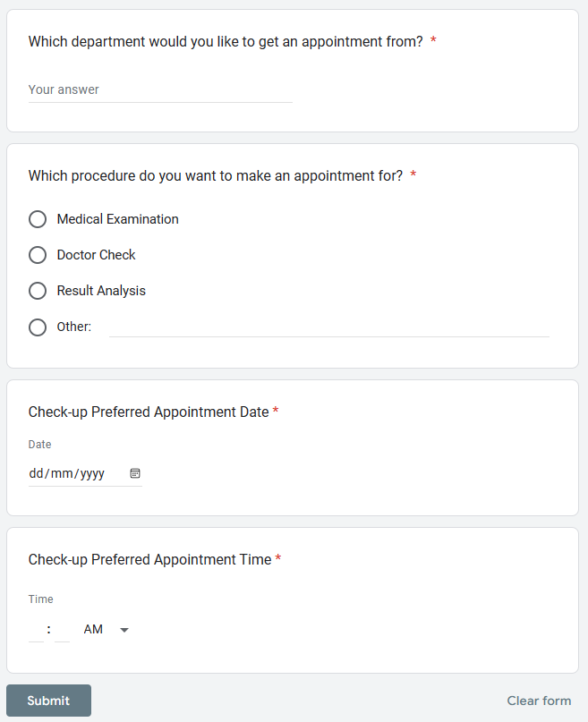Open the calendar date picker icon

pos(135,473)
